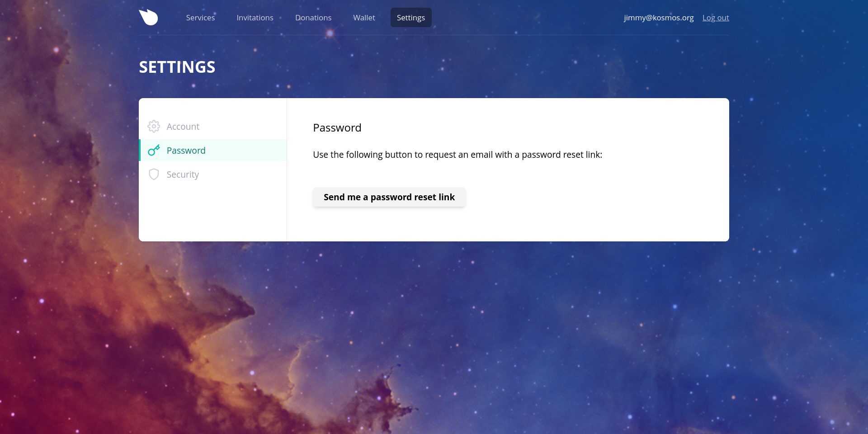868x434 pixels.
Task: Click the password reset instructions text
Action: point(458,155)
